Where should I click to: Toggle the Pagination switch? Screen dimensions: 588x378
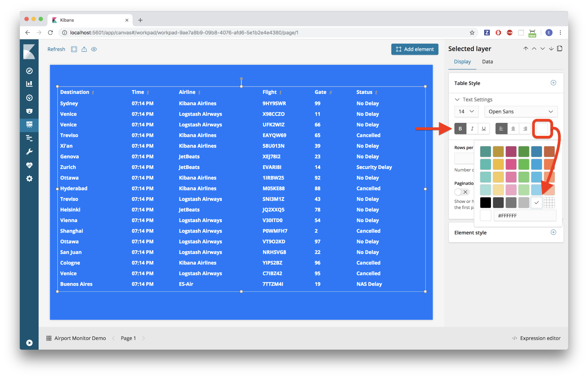pyautogui.click(x=462, y=192)
